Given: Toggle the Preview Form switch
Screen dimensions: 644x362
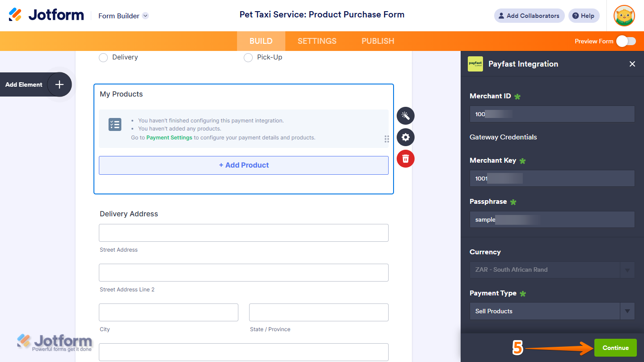Looking at the screenshot, I should point(626,41).
